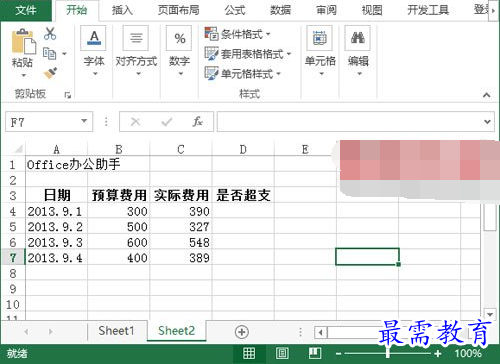The width and height of the screenshot is (500, 364).
Task: Click next sheet navigation arrow
Action: [51, 332]
